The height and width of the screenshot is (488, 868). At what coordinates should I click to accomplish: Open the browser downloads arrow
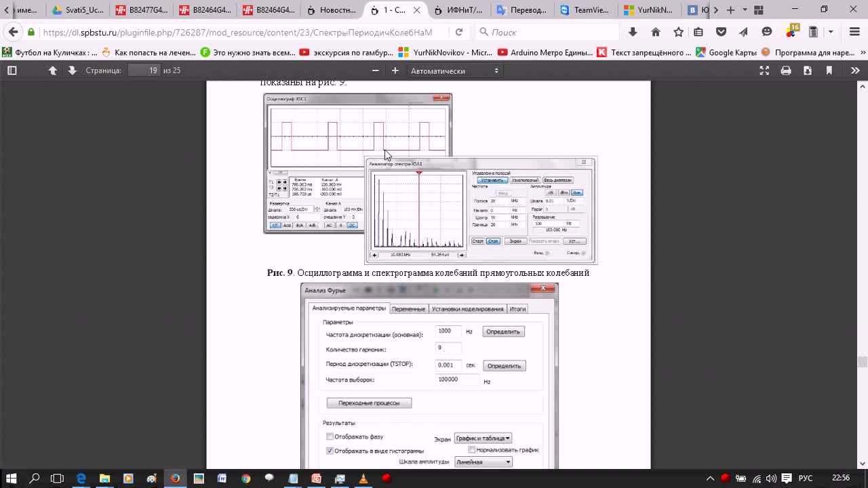[x=633, y=32]
